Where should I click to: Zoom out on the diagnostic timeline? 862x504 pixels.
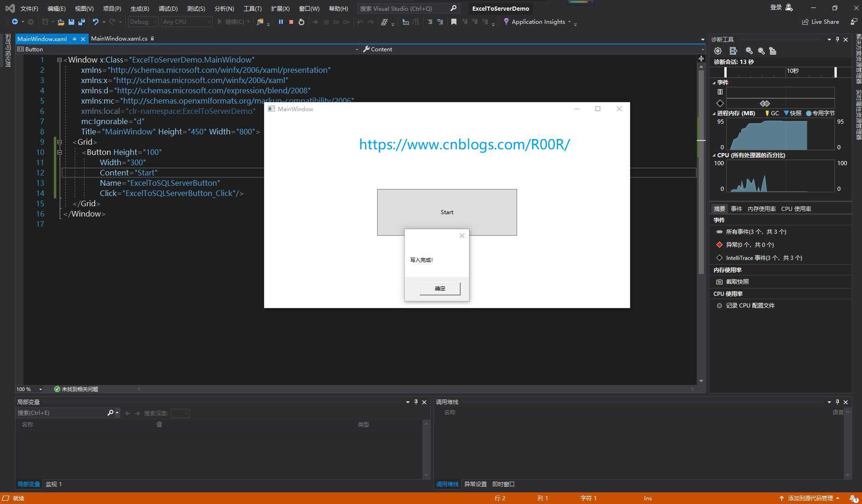[761, 51]
